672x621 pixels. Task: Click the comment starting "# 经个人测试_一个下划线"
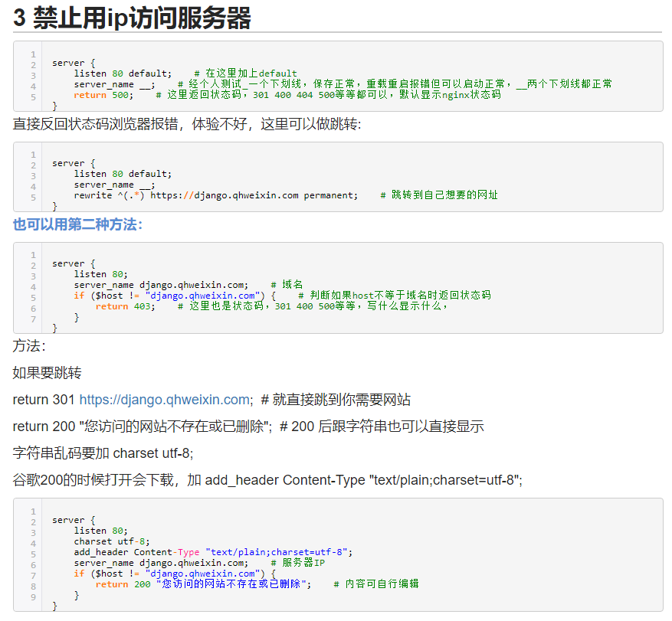pyautogui.click(x=395, y=84)
